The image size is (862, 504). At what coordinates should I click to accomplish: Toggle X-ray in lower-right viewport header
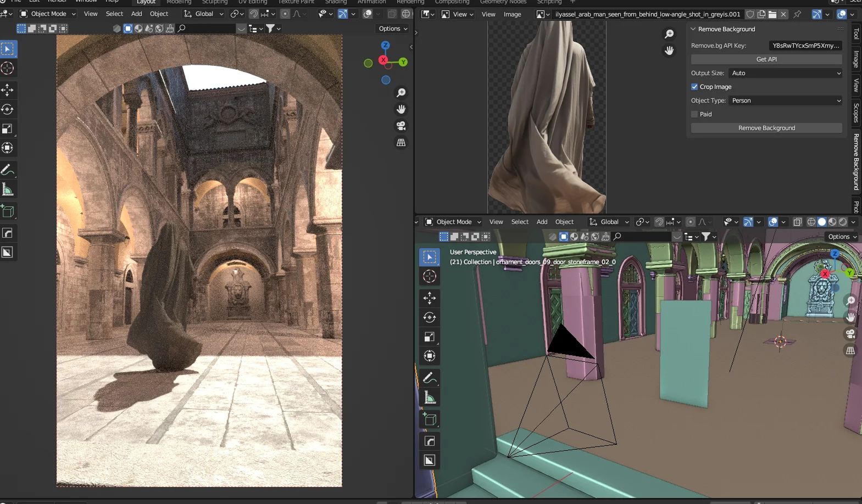pyautogui.click(x=797, y=222)
